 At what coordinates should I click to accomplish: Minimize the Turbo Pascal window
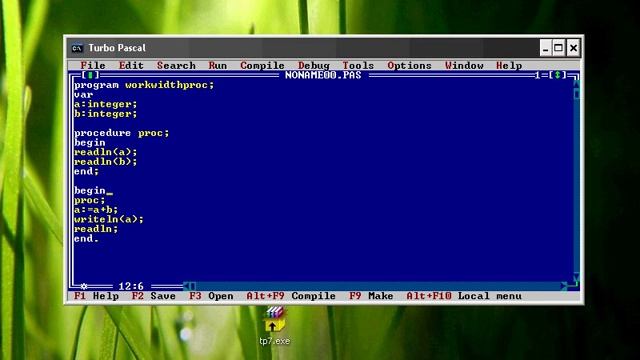coord(545,48)
